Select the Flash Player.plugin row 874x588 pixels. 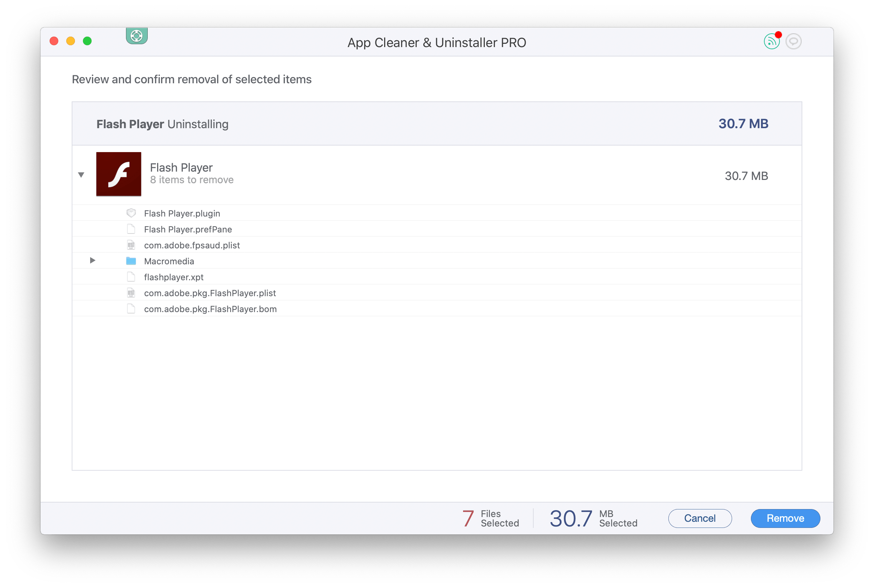coord(437,213)
